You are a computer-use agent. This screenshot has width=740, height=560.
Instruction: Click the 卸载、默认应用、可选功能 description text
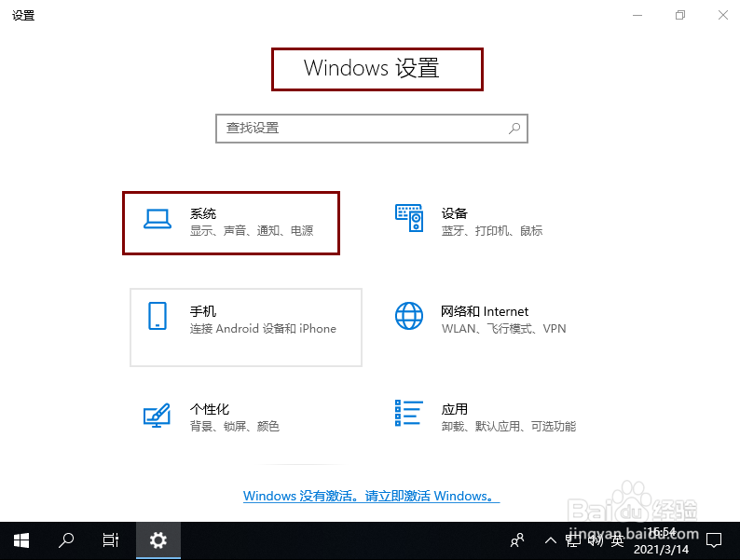(x=509, y=427)
